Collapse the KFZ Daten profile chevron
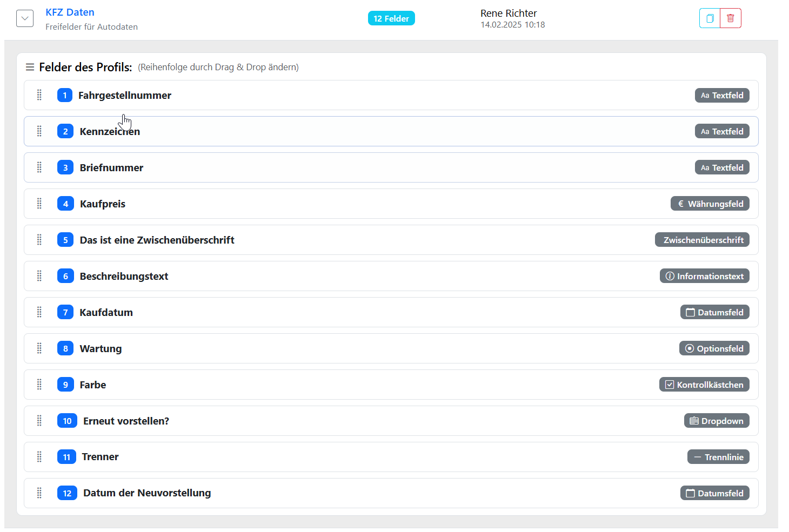 click(25, 18)
